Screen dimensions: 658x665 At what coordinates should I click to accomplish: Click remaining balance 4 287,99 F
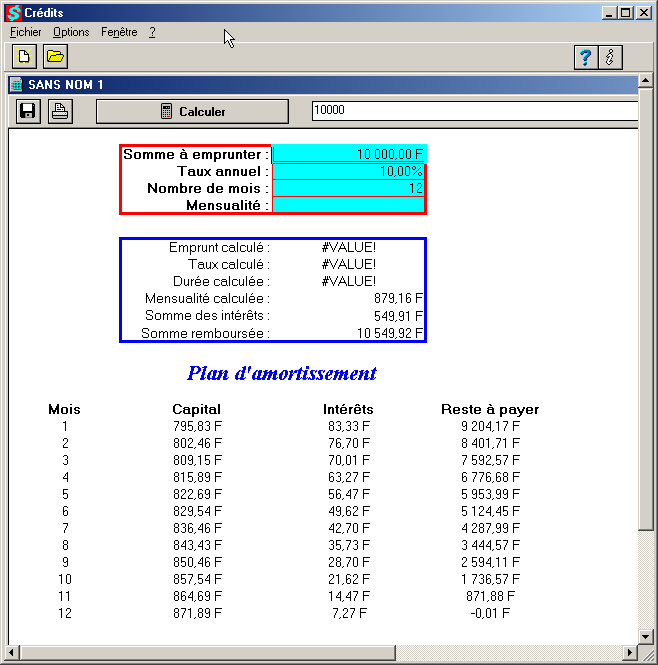pos(490,528)
